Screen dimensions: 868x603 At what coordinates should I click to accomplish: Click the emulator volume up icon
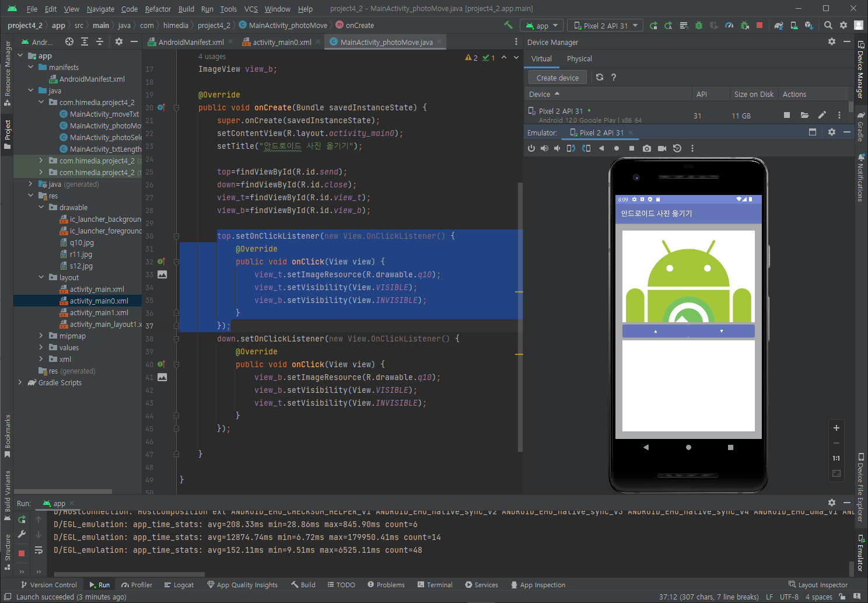544,148
